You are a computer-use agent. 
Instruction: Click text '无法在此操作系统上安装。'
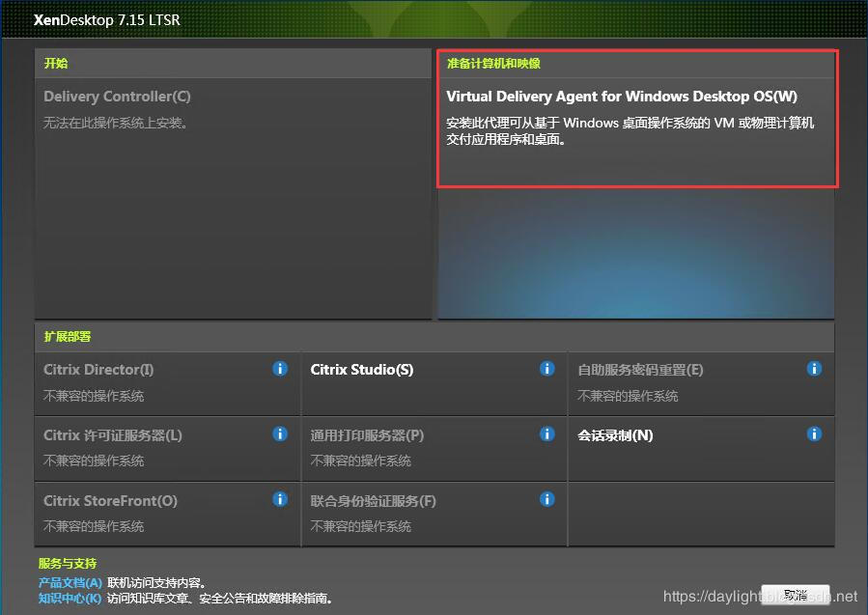[116, 123]
